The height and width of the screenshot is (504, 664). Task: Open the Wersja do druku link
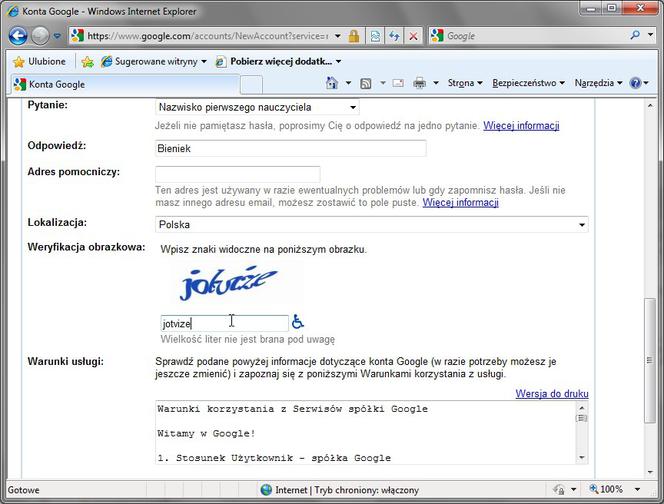coord(552,394)
